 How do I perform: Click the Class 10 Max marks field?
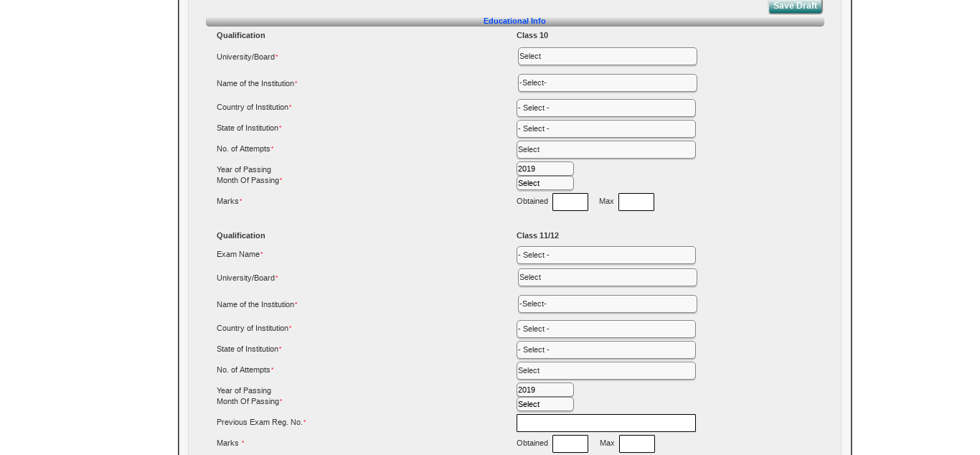pos(636,202)
